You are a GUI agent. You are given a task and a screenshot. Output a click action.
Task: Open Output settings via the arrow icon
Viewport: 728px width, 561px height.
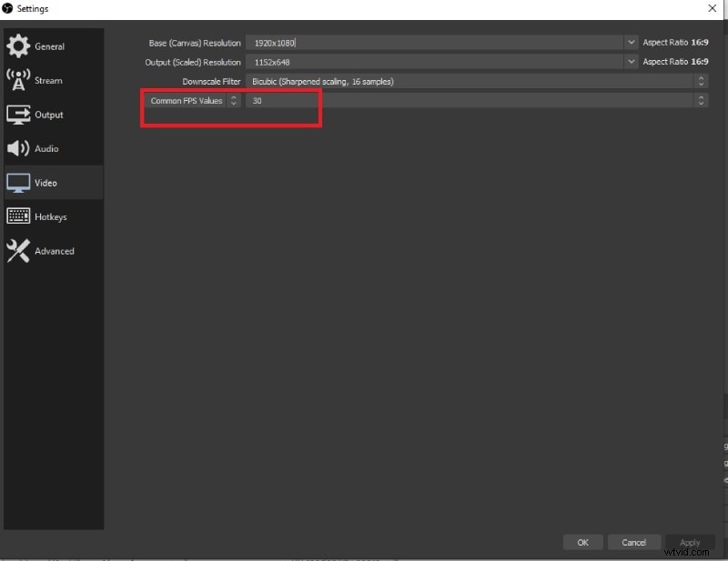coord(18,114)
